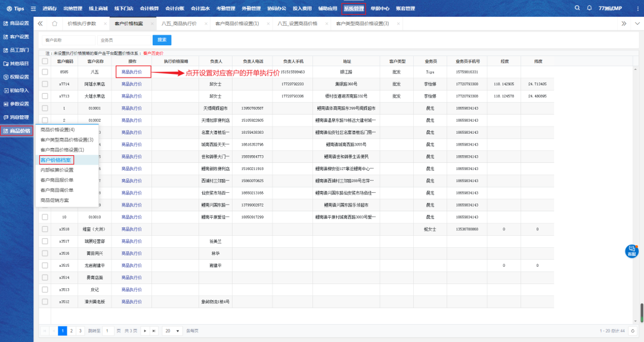644x342 pixels.
Task: Open notifications bell icon
Action: pyautogui.click(x=590, y=8)
